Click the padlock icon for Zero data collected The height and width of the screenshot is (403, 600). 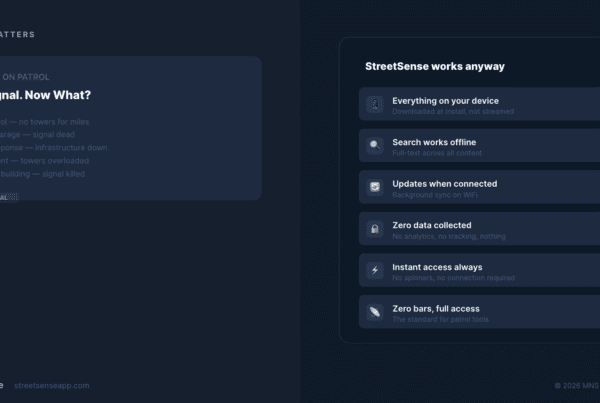click(x=375, y=229)
